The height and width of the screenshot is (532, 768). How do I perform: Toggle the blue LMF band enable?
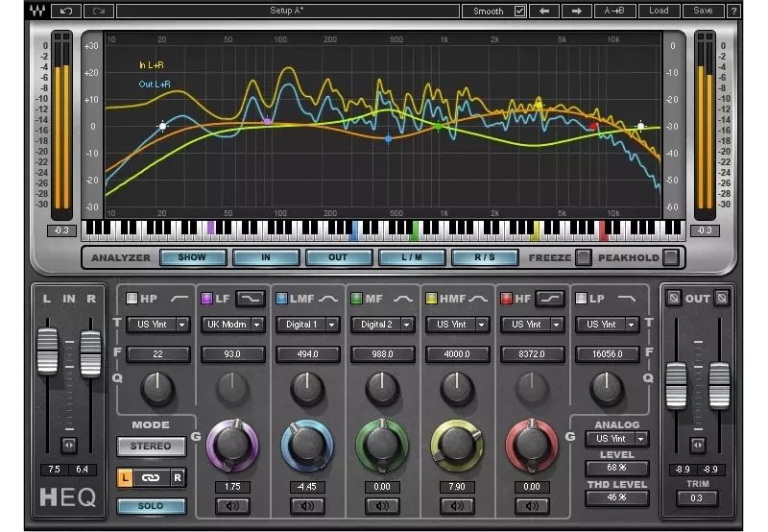281,299
